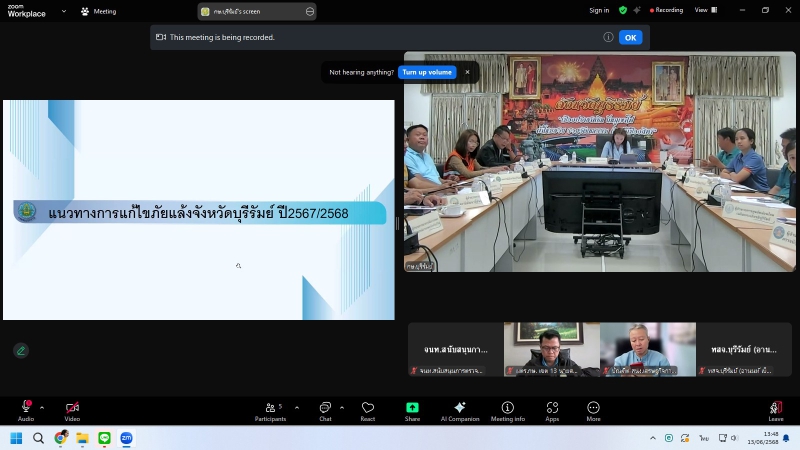Open system tray volume icon
The width and height of the screenshot is (800, 450).
click(x=734, y=438)
